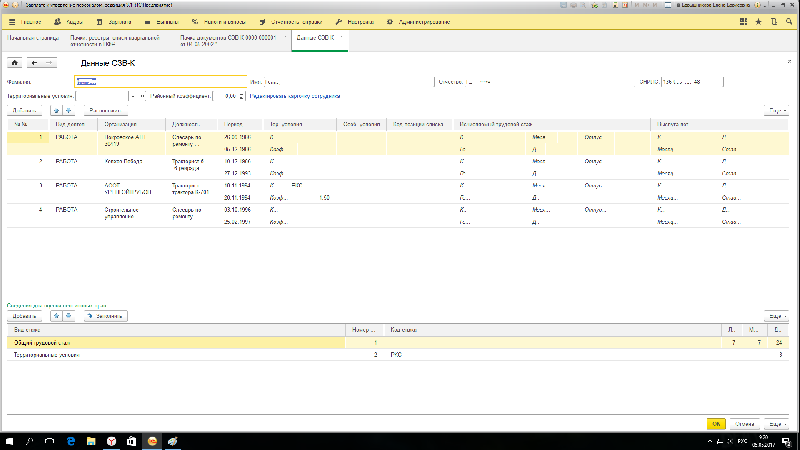This screenshot has height=450, width=800.
Task: Go back with the left arrow
Action: [34, 63]
